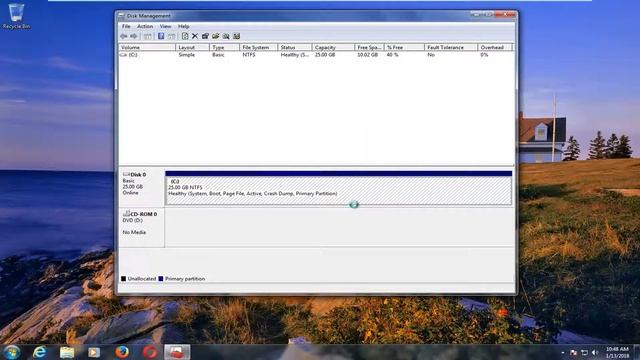640x360 pixels.
Task: Sort by the Status column header
Action: click(x=295, y=47)
